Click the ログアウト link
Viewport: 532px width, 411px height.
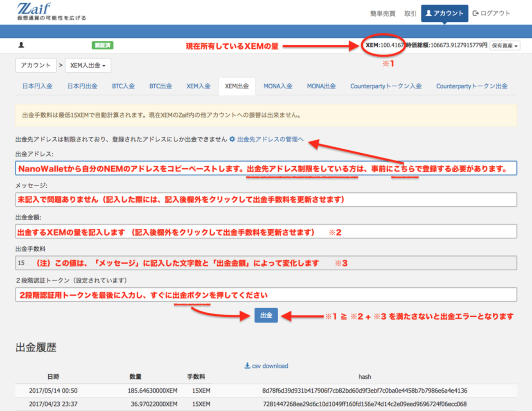[491, 14]
